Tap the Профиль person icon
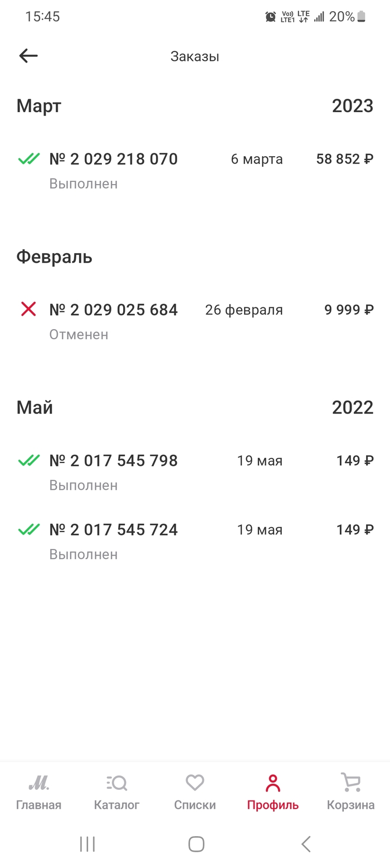The image size is (390, 868). [x=272, y=783]
